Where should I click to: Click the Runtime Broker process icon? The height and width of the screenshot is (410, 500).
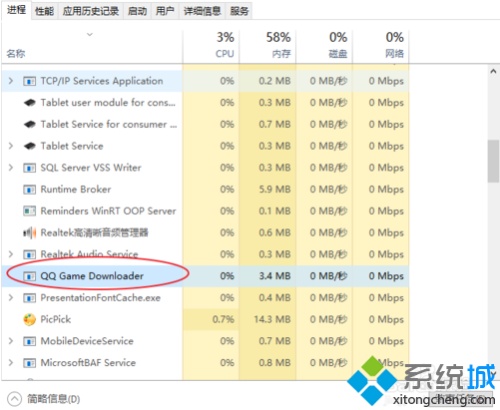(29, 189)
